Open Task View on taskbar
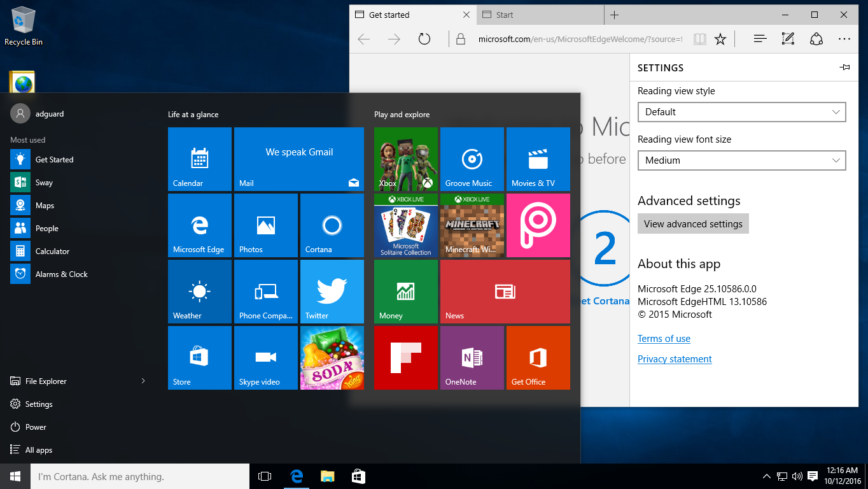Image resolution: width=868 pixels, height=489 pixels. click(x=265, y=476)
